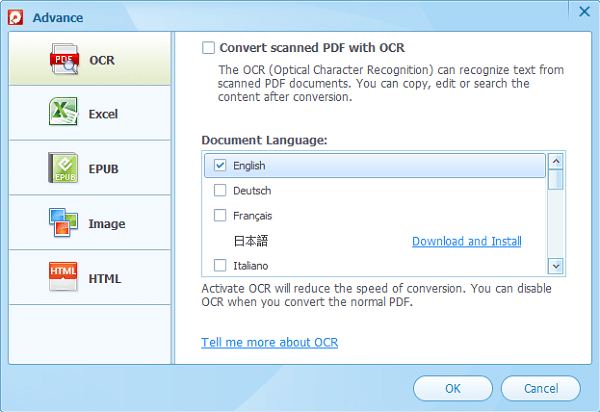Click the language list scroll down arrow

coord(556,266)
